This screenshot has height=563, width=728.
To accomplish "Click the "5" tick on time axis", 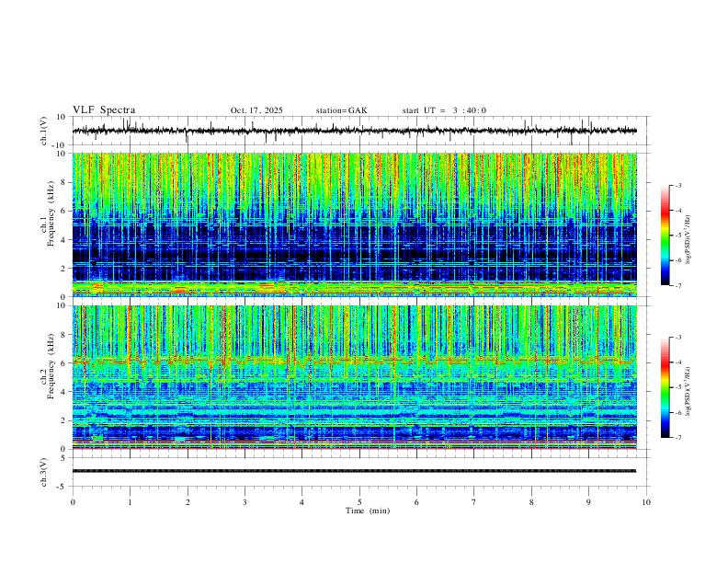I will [359, 502].
